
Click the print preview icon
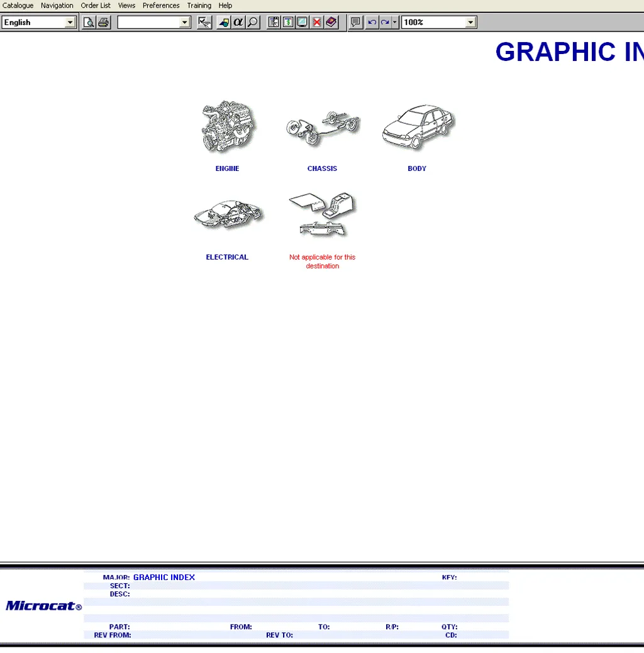tap(89, 23)
